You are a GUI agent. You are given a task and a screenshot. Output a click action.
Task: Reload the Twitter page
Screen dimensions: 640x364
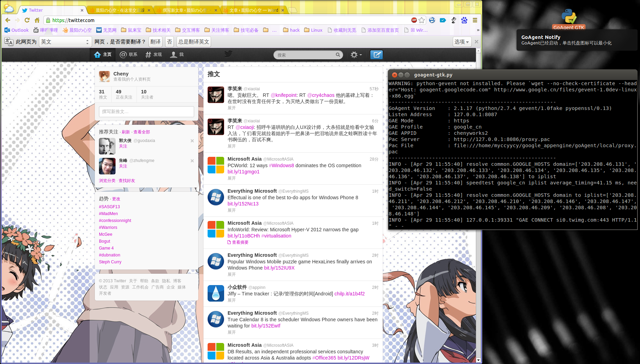tap(27, 20)
